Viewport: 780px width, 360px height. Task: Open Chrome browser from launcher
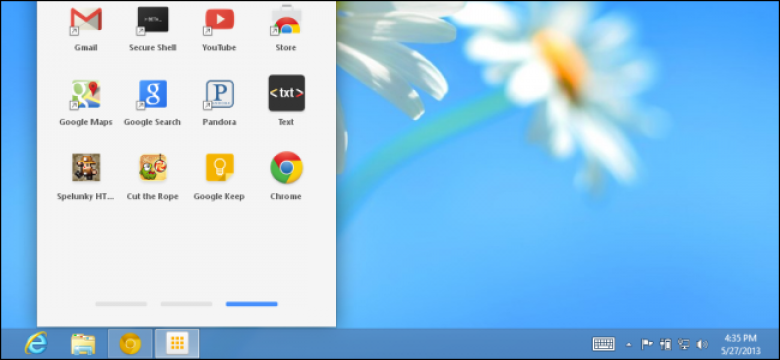click(287, 168)
